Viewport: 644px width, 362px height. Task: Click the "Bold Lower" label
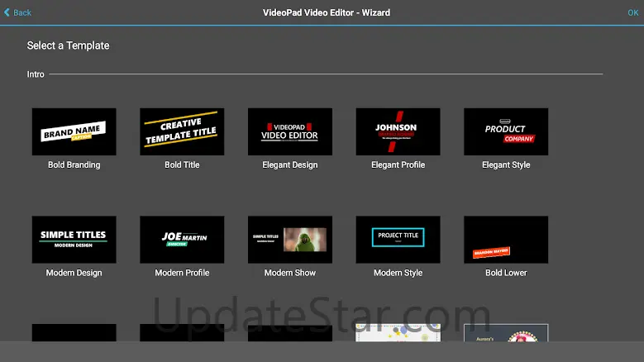coord(506,273)
